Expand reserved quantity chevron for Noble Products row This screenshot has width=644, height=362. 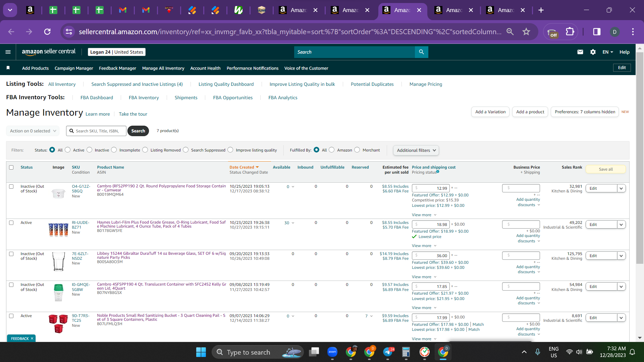(371, 316)
